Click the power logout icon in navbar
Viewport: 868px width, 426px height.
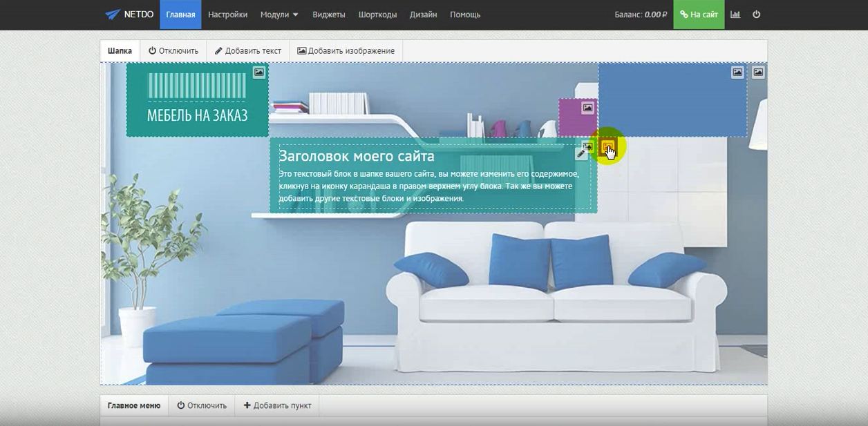757,14
